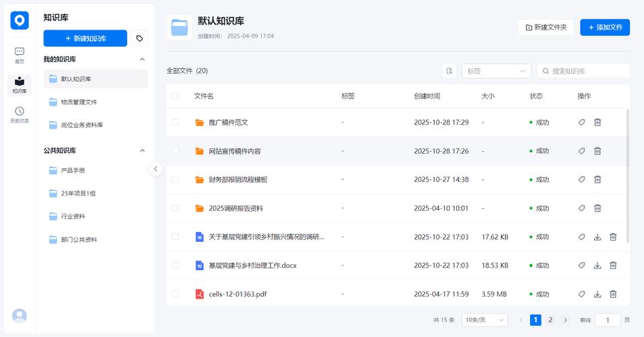Check the 2025调研报告资料 row checkbox
644x337 pixels.
175,208
